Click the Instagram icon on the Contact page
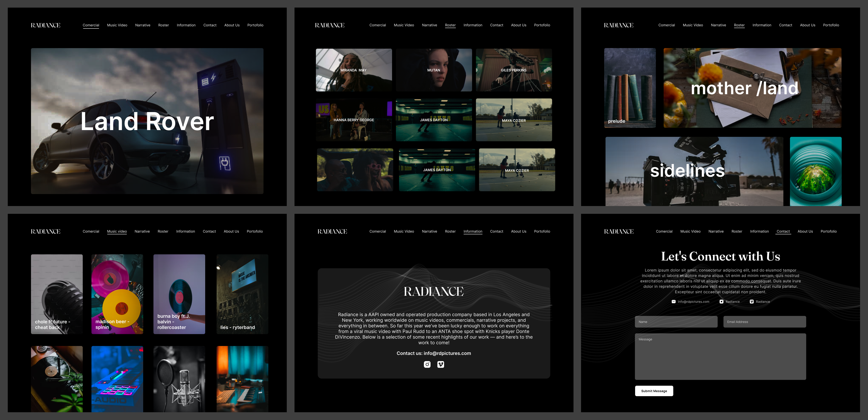Image resolution: width=868 pixels, height=420 pixels. click(x=721, y=302)
